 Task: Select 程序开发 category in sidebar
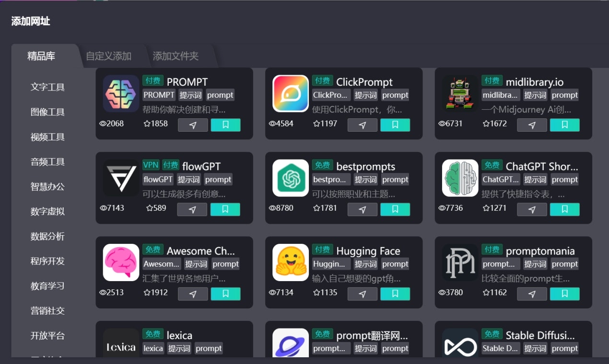click(47, 261)
